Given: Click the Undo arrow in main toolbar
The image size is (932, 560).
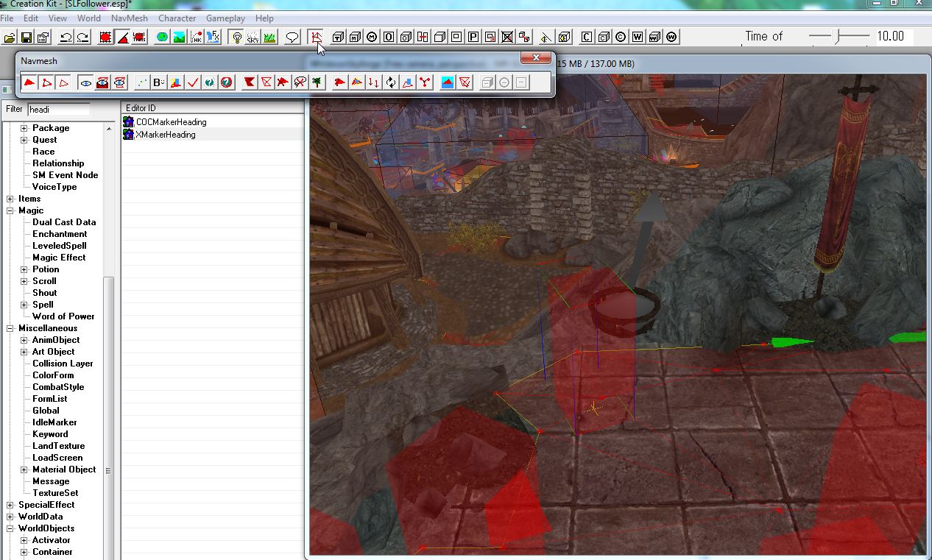Looking at the screenshot, I should click(x=66, y=37).
